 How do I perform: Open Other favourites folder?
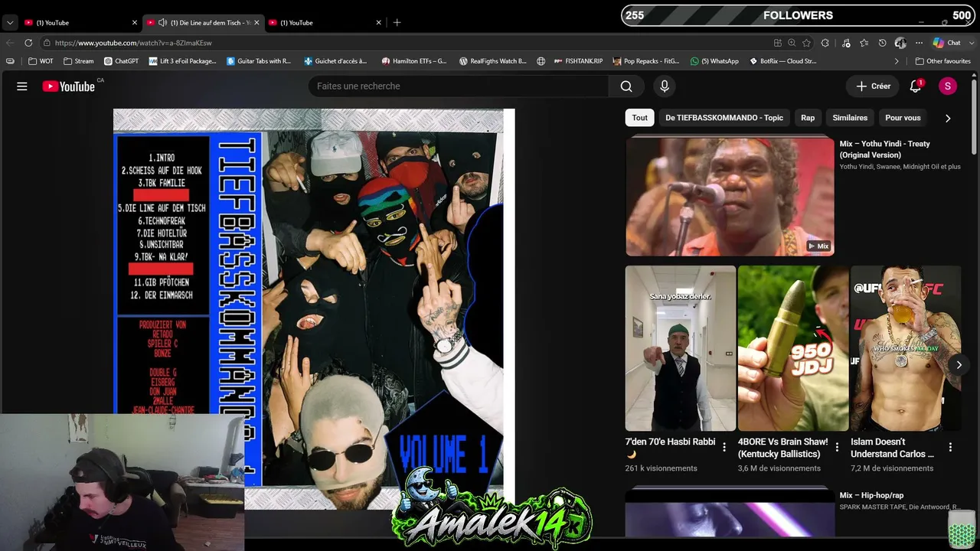942,61
